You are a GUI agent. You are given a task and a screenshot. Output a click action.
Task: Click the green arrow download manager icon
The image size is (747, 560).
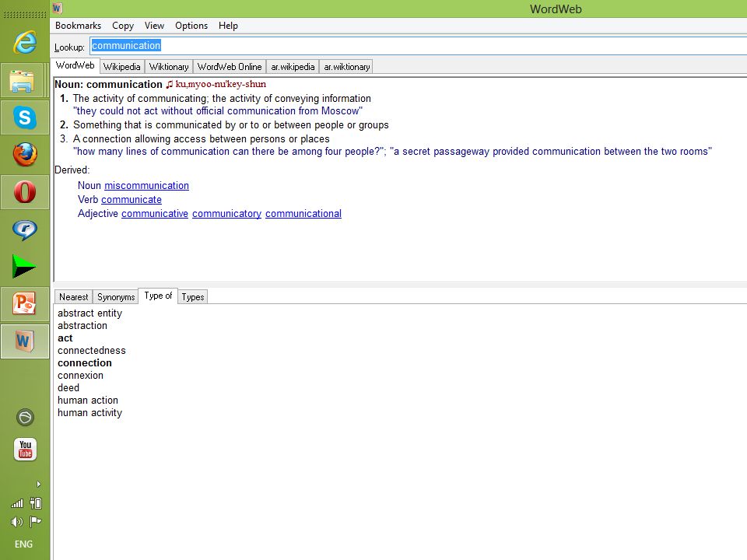point(24,266)
